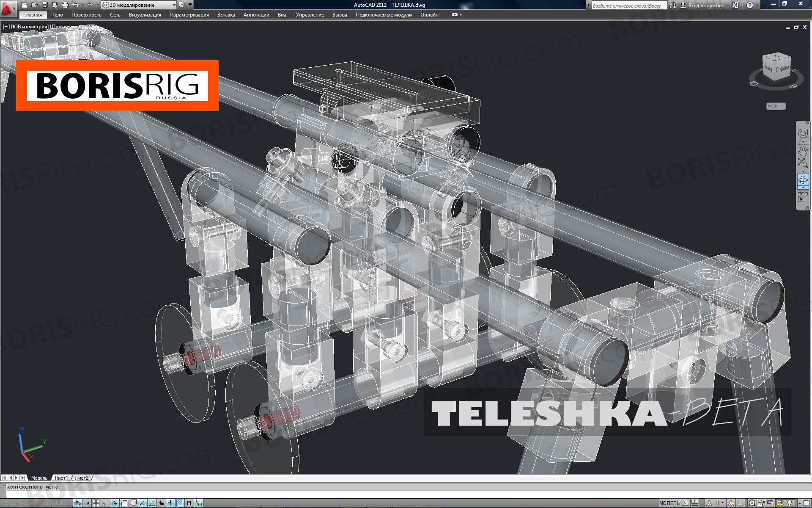Open the Сеть ribbon tab
Screen dimensions: 812x508
115,15
